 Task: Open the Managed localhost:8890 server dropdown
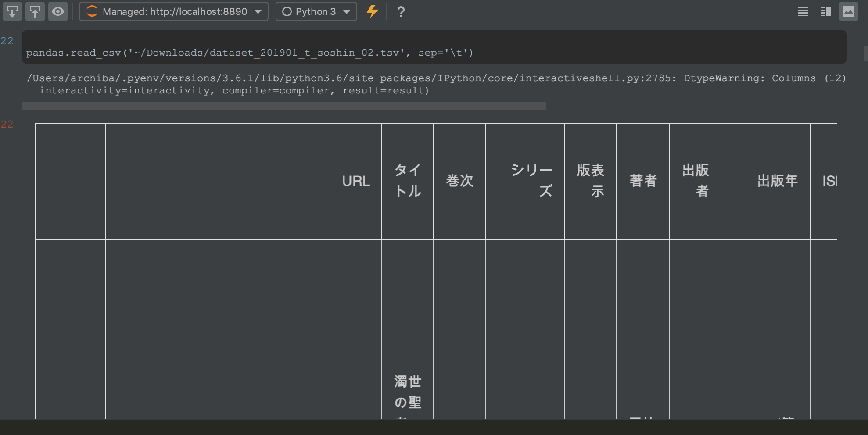[x=174, y=11]
